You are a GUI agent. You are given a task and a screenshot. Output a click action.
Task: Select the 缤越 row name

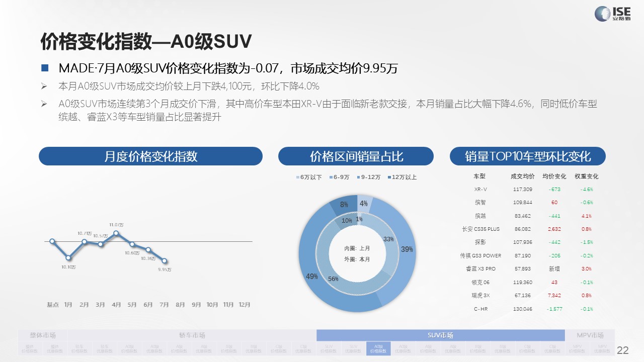coord(480,216)
